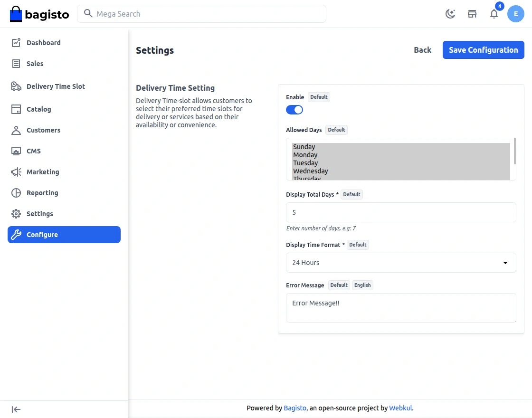Screen dimensions: 532x418
Task: Click the bagisto logo
Action: pos(39,14)
